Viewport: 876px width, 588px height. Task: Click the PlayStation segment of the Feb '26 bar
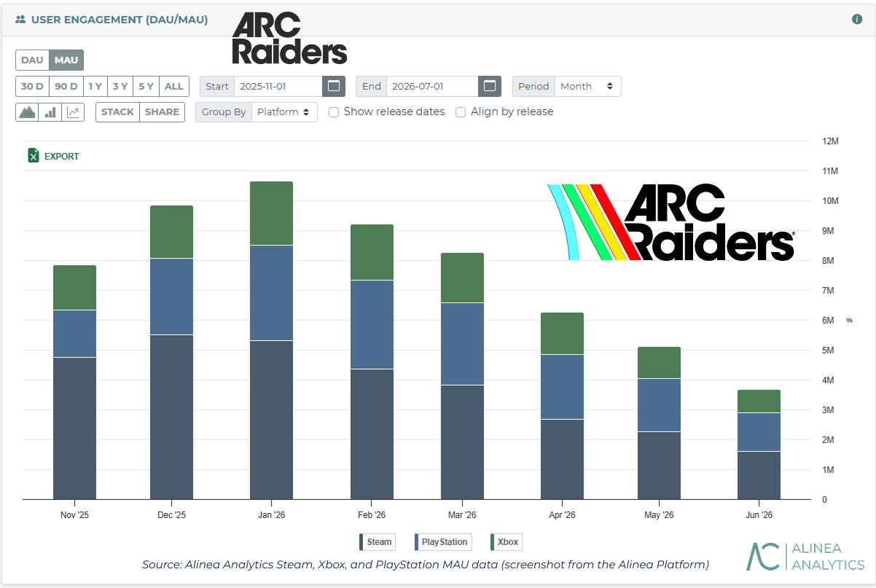(x=372, y=324)
